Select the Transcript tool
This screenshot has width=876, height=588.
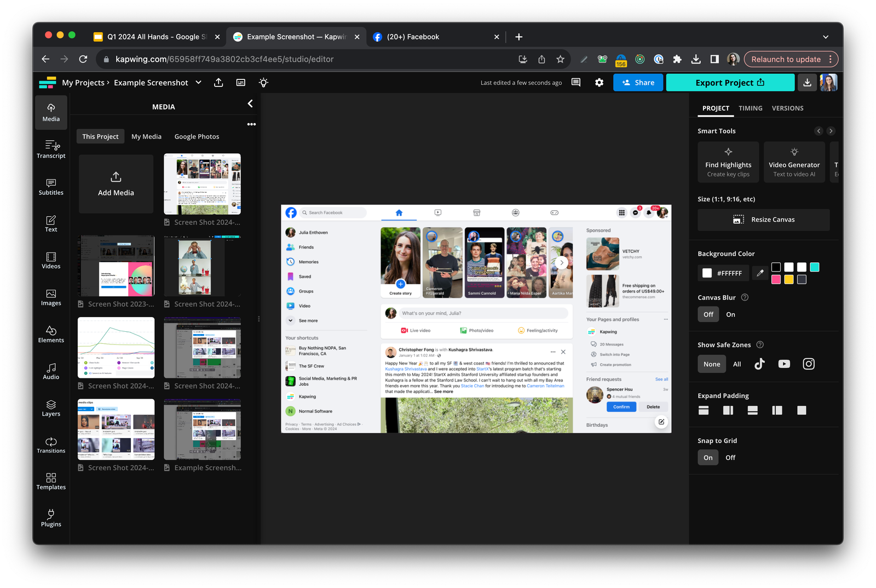pos(51,149)
